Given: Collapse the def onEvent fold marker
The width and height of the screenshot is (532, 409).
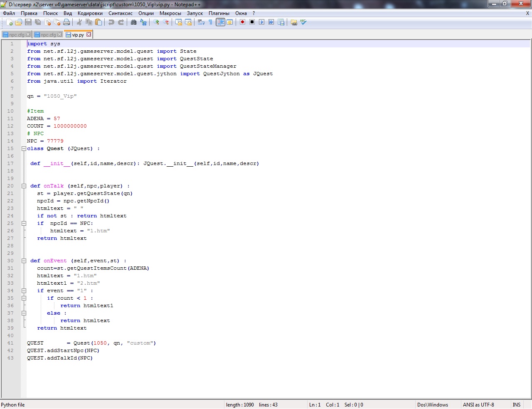Looking at the screenshot, I should [x=24, y=261].
